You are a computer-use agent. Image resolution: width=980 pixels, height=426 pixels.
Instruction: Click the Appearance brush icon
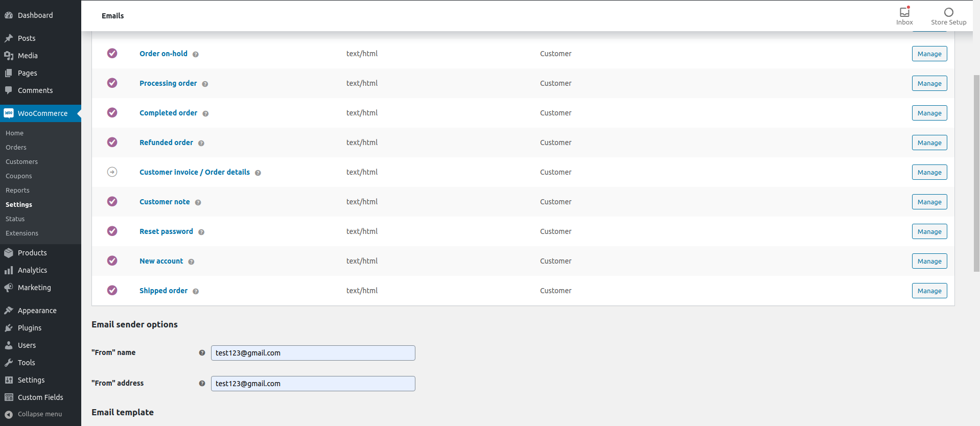(x=9, y=311)
